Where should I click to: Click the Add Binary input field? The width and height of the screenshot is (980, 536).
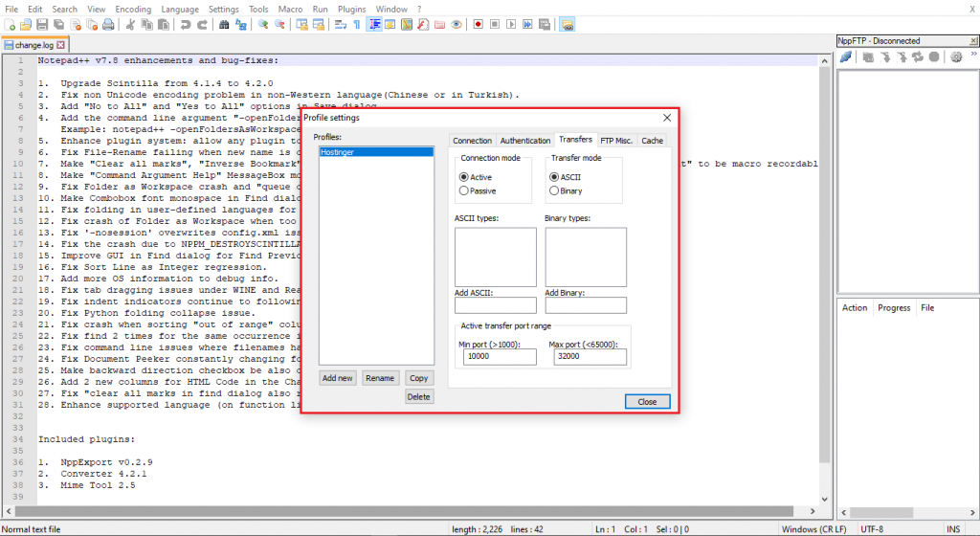click(x=586, y=305)
